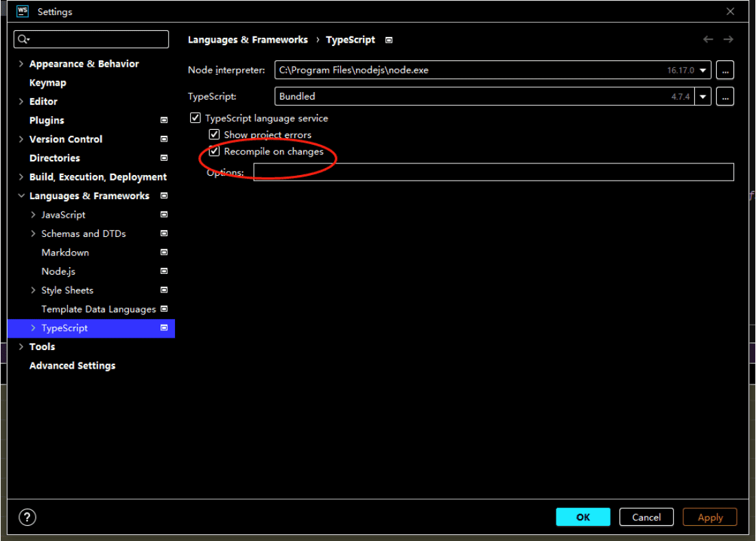Expand Appearance & Behavior section
This screenshot has width=756, height=541.
tap(21, 64)
